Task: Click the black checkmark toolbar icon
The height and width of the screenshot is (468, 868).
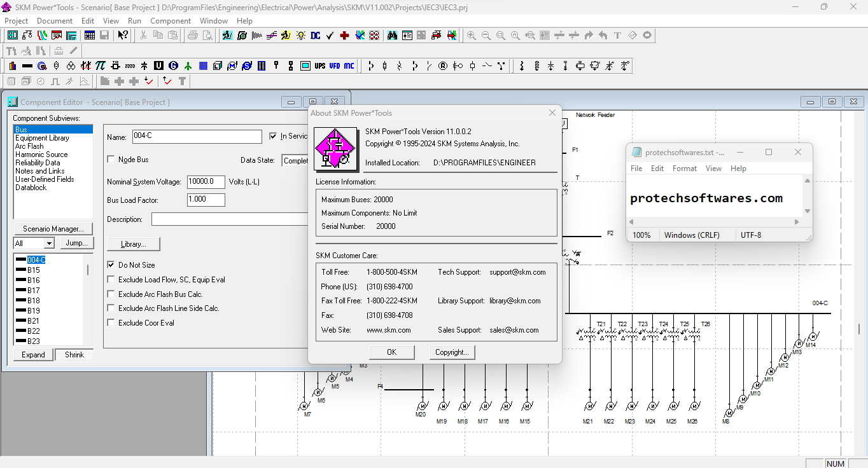Action: point(330,36)
